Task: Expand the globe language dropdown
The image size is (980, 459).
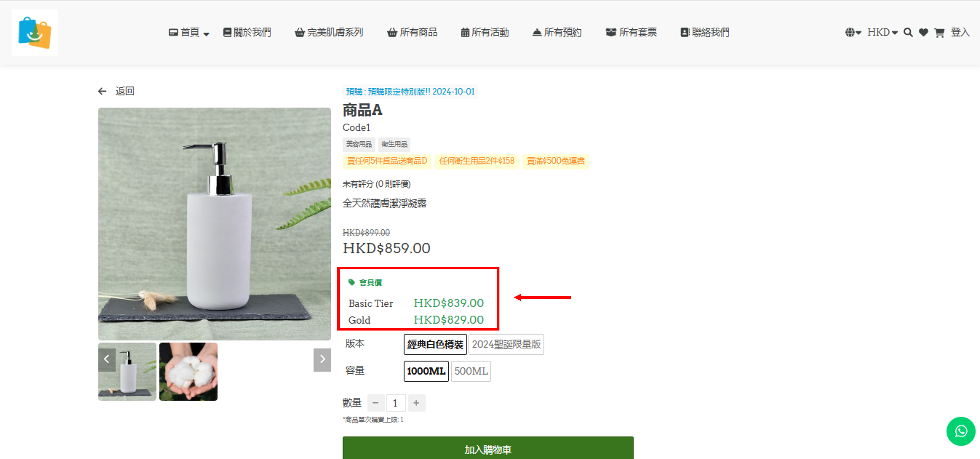Action: [x=853, y=33]
